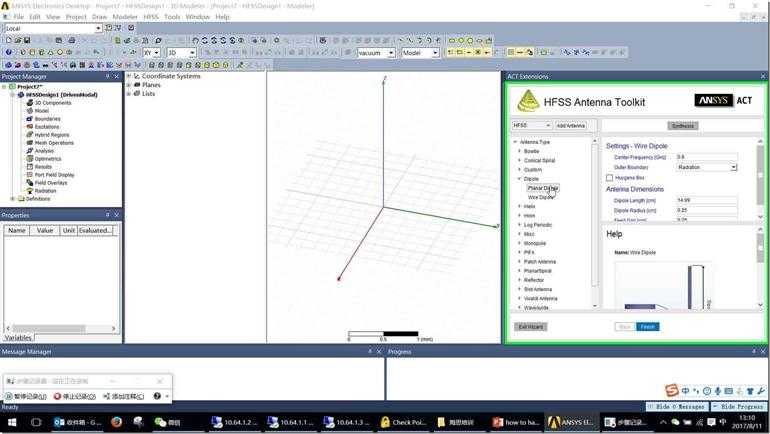Click the Dipole Length input field
770x434 pixels.
(707, 200)
